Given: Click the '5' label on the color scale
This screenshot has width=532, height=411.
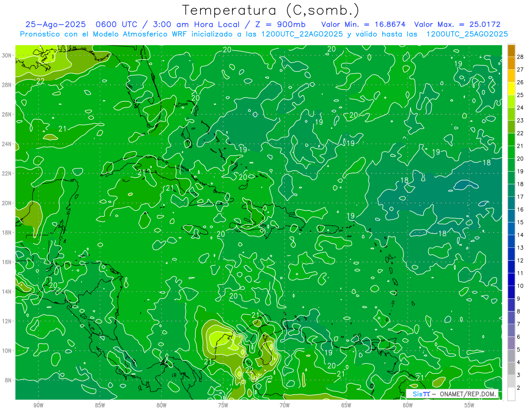Looking at the screenshot, I should point(519,350).
